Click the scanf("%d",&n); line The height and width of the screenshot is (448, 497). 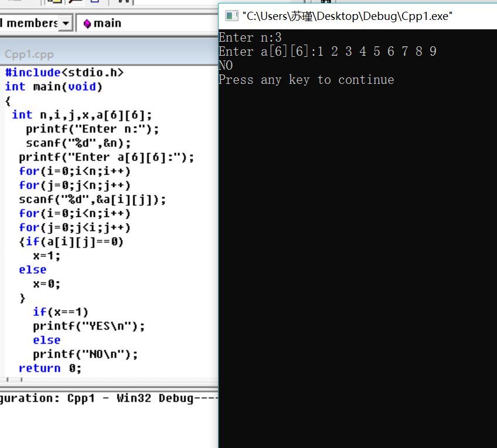79,143
